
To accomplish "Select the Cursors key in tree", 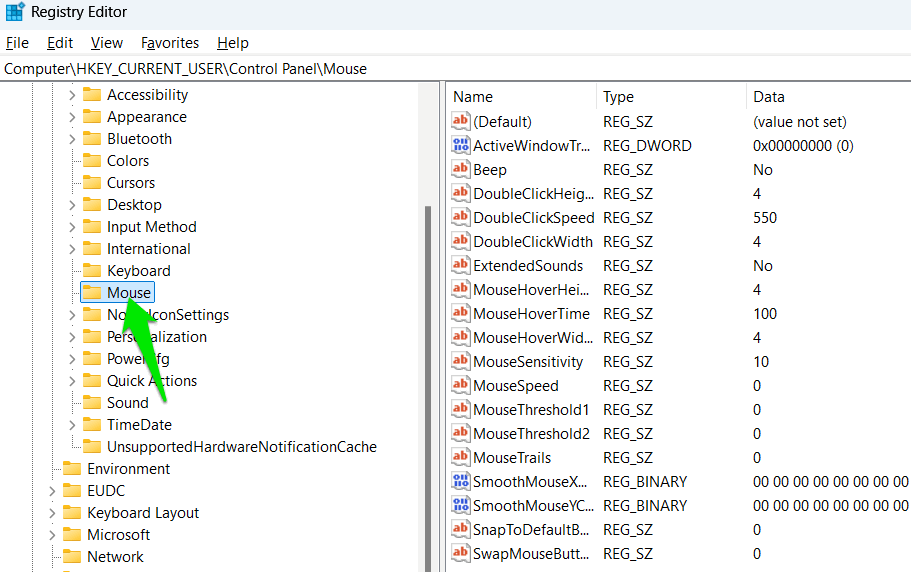I will (131, 183).
